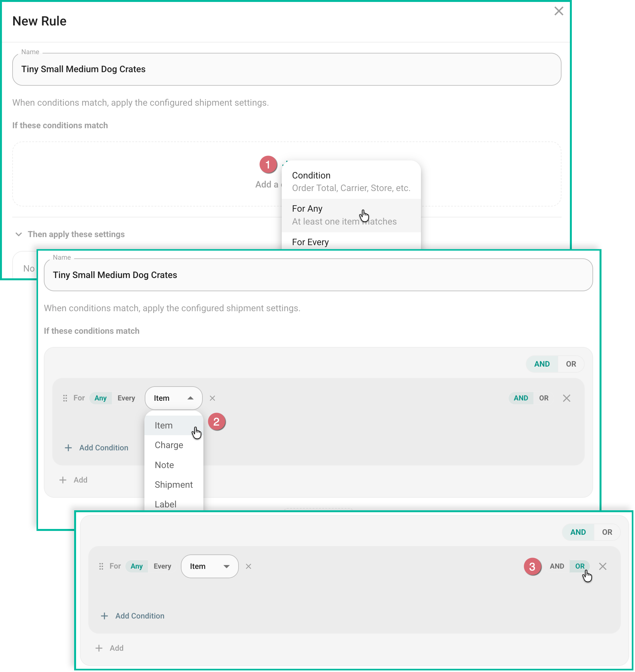
Task: Toggle group OR in the middle panel header
Action: pyautogui.click(x=572, y=364)
